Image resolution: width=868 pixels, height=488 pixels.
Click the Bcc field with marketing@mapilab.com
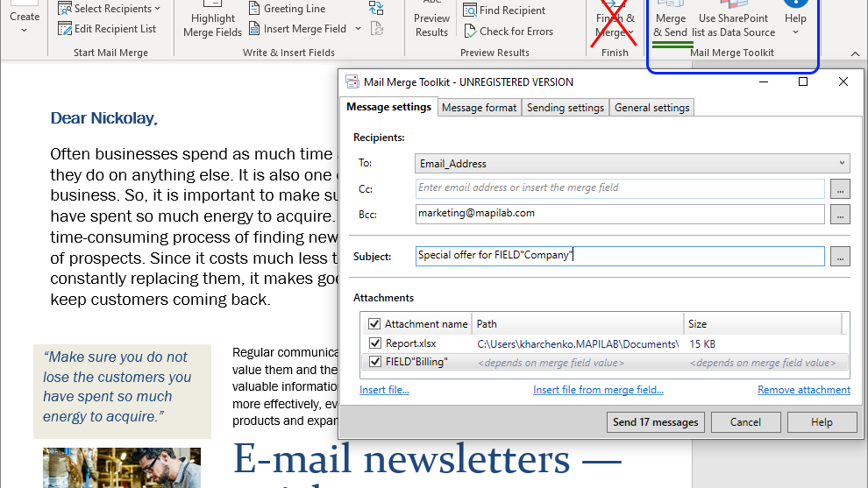[x=620, y=214]
